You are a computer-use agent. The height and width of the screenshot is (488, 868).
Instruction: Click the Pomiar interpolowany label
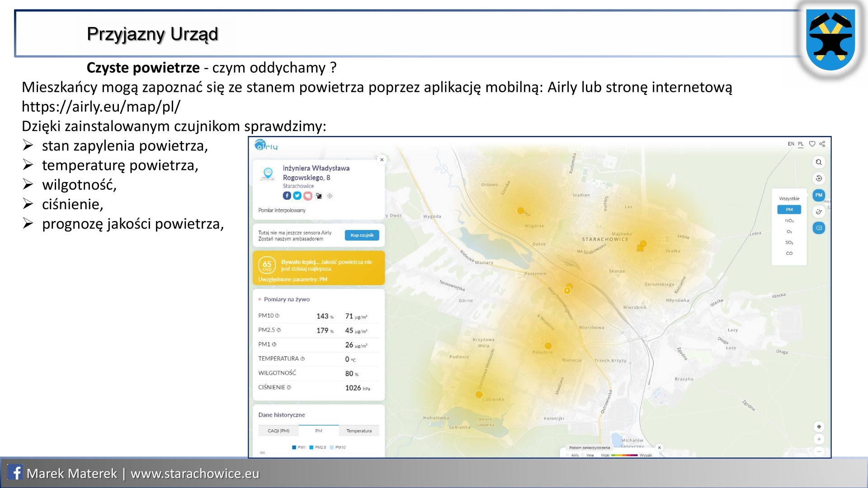tap(282, 210)
